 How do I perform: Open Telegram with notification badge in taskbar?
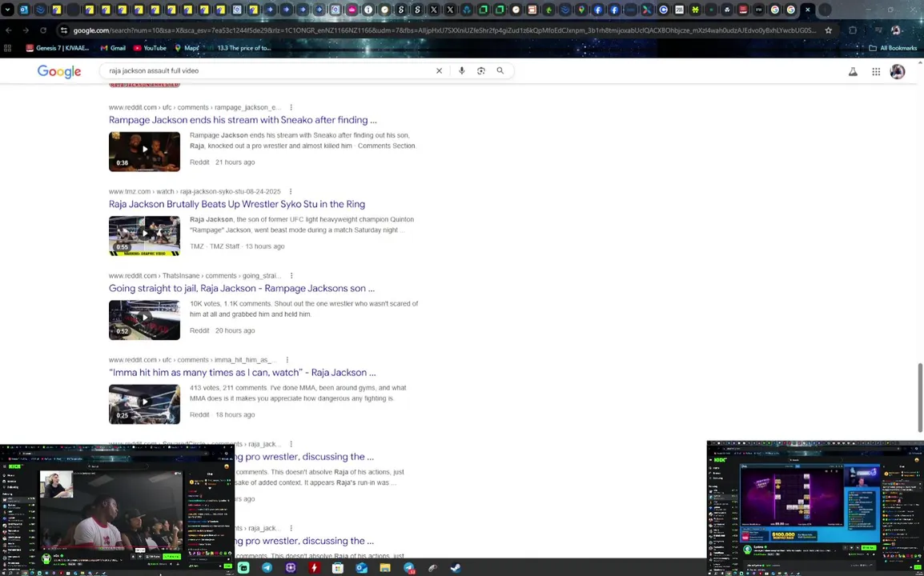click(409, 568)
